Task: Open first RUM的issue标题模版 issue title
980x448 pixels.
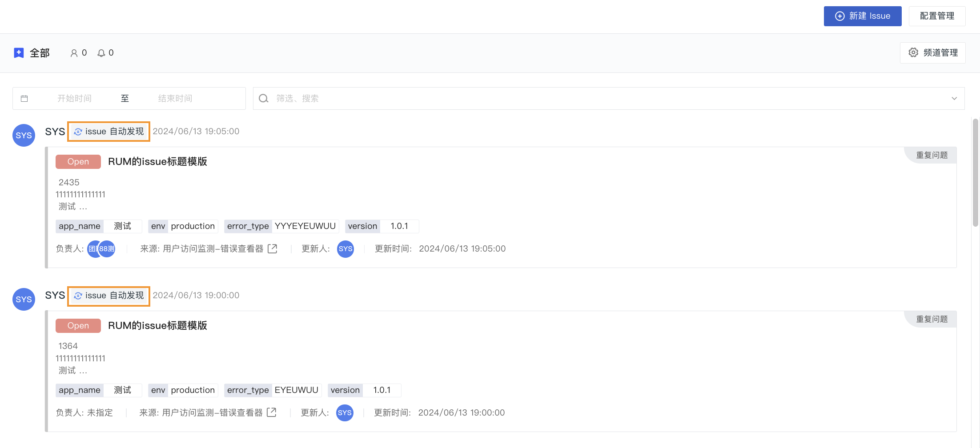Action: pyautogui.click(x=157, y=162)
